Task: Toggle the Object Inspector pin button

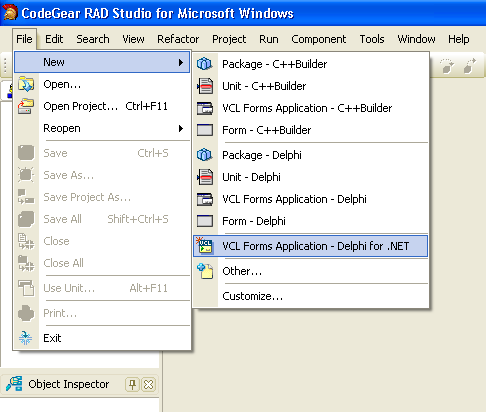Action: (132, 384)
